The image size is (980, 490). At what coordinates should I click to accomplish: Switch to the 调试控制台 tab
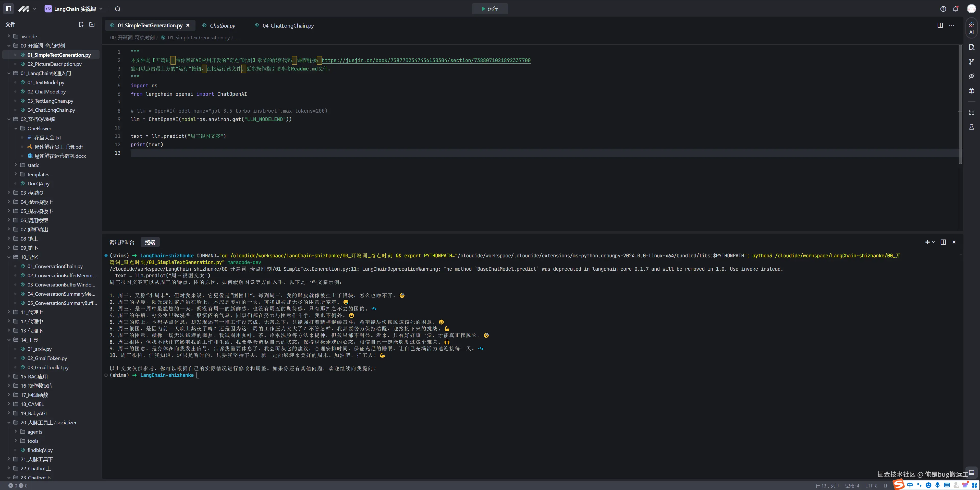coord(122,242)
